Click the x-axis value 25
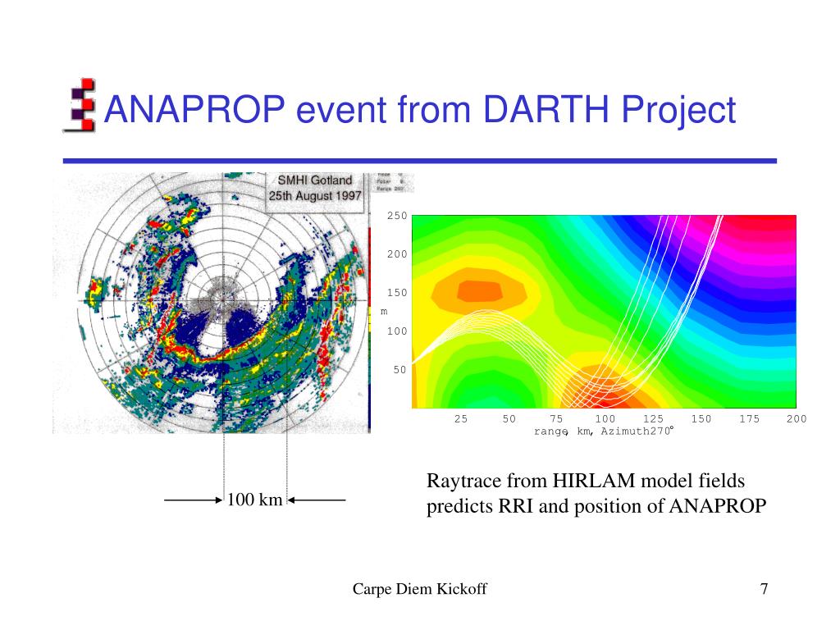Viewport: 840px width, 630px height. click(x=461, y=419)
